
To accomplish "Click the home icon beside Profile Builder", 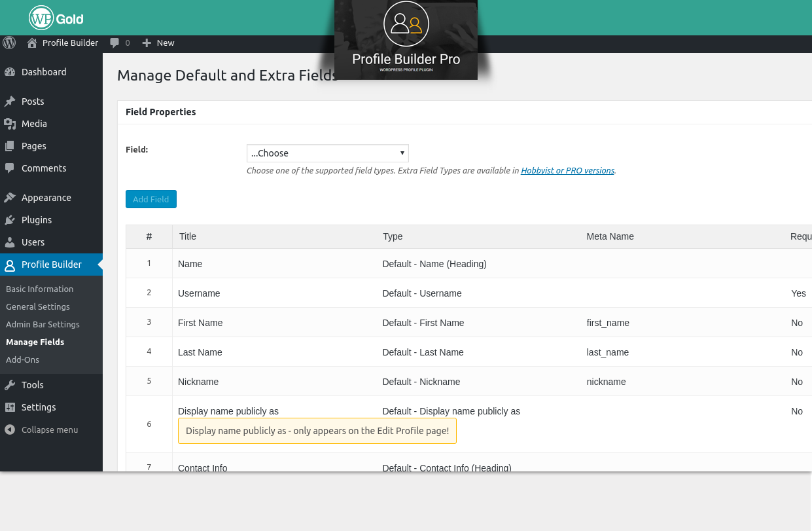I will point(32,43).
